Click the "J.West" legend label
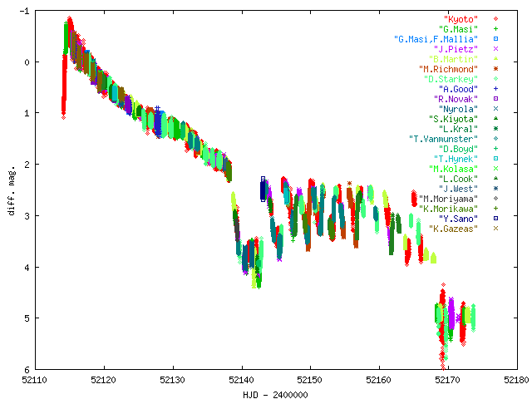 pyautogui.click(x=458, y=189)
